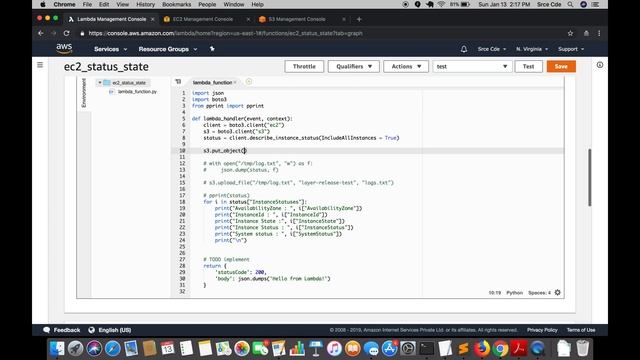Toggle the Environment side panel

click(x=84, y=93)
